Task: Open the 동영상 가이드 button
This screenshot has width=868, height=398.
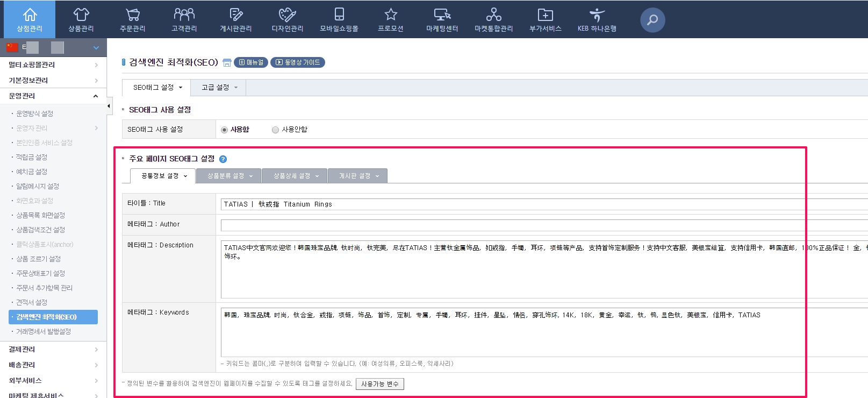Action: (x=298, y=62)
